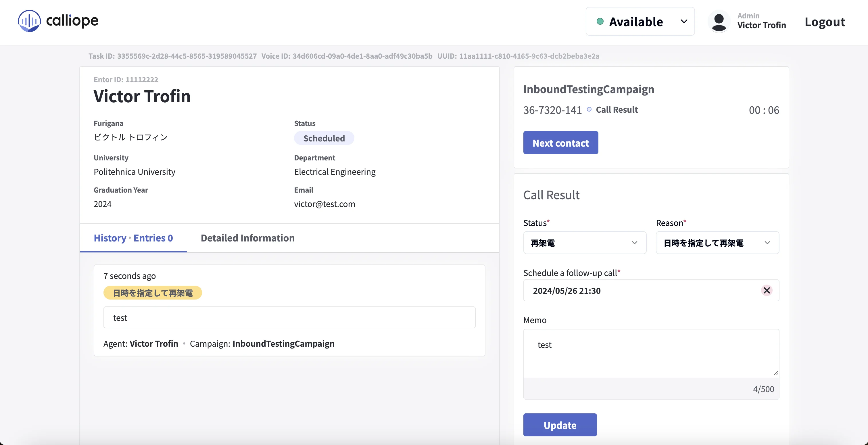Click the Calliope logo icon
This screenshot has width=868, height=445.
[29, 21]
